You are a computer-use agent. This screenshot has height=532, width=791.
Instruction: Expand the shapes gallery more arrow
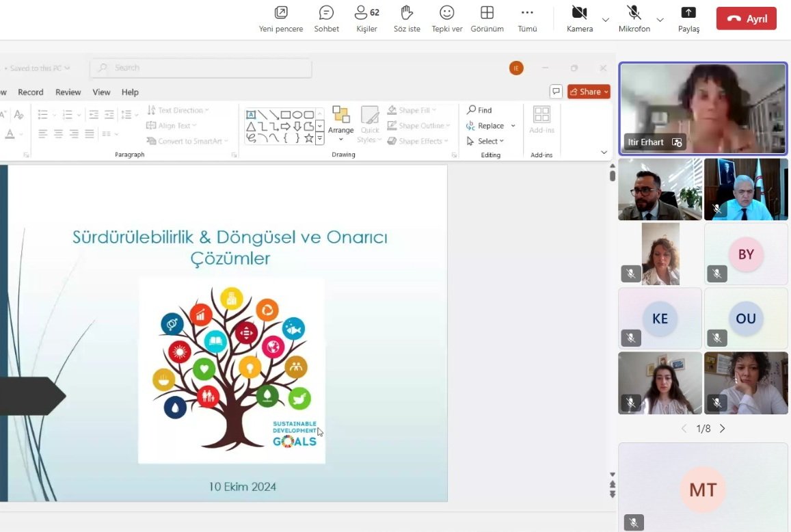(319, 138)
